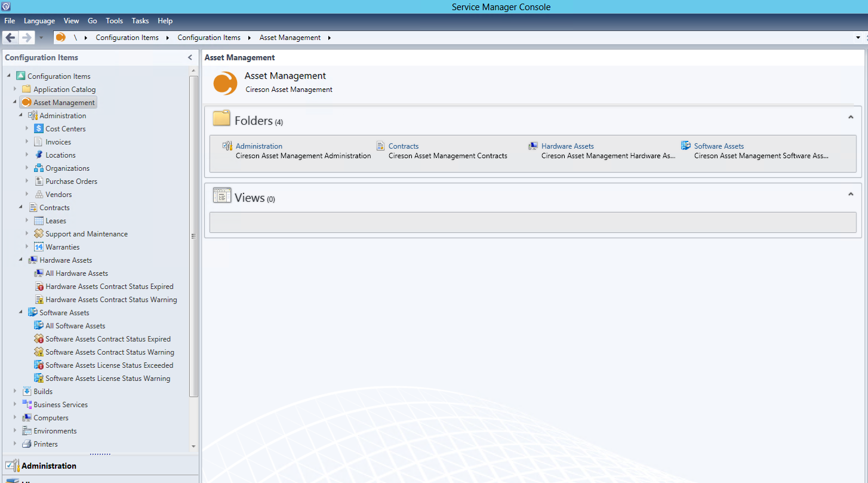Open the Administration folder link
The image size is (868, 483).
pyautogui.click(x=259, y=146)
